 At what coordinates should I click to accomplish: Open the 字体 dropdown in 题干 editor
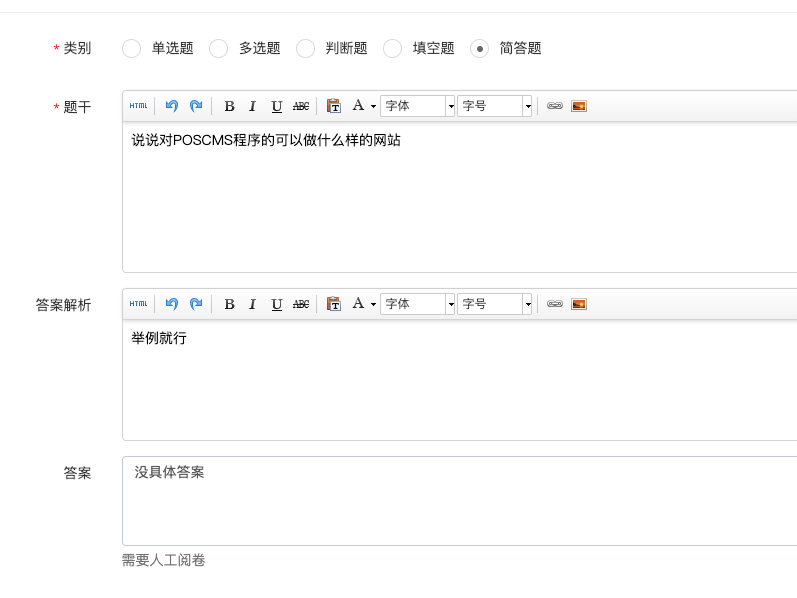point(417,106)
